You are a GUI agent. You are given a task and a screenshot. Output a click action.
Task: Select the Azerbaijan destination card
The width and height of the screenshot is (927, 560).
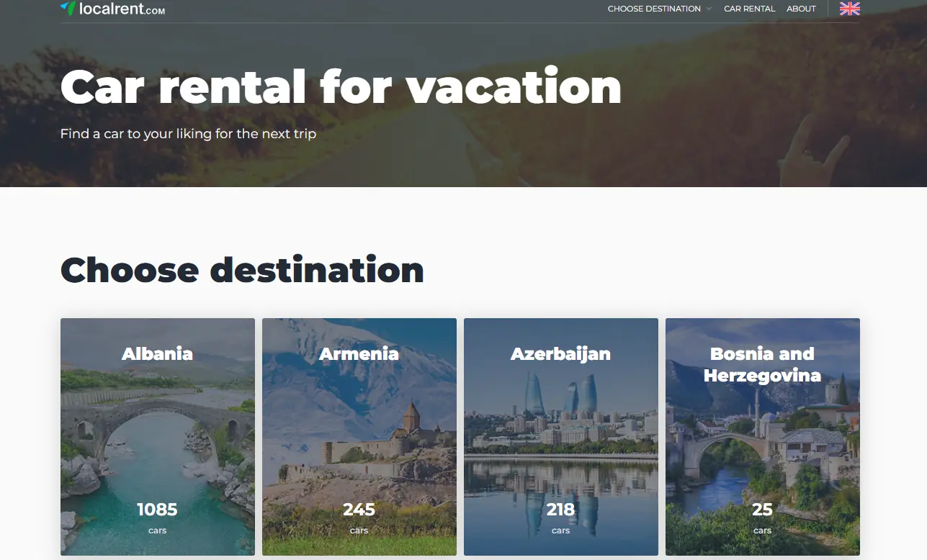coord(561,437)
